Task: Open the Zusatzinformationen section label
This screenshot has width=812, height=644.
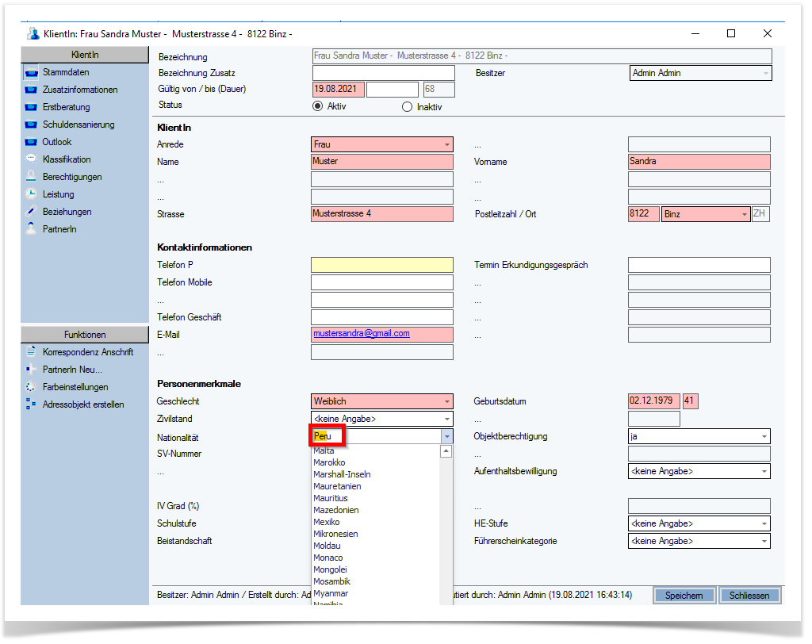Action: coord(80,90)
